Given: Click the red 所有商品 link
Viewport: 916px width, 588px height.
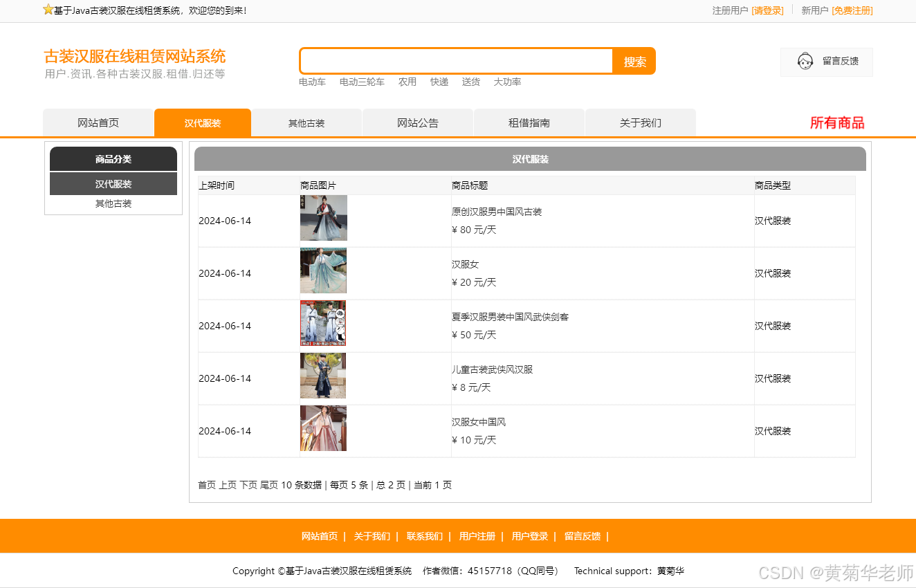Looking at the screenshot, I should tap(837, 123).
